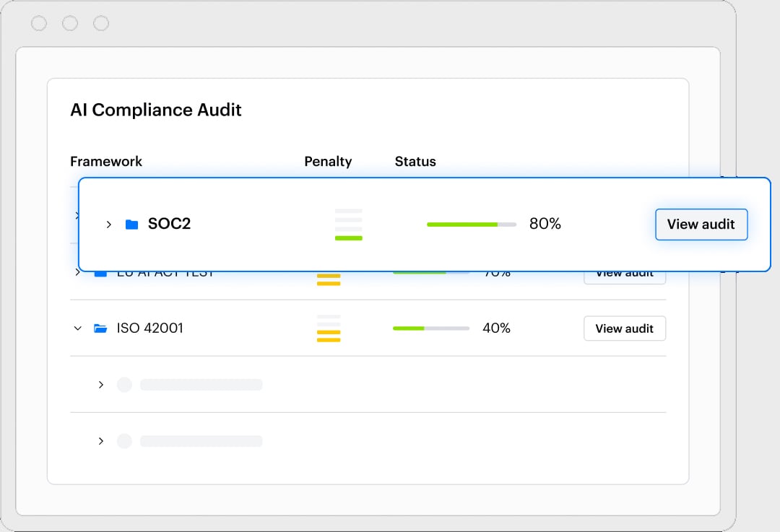
Task: Click View audit for SOC2
Action: (701, 224)
